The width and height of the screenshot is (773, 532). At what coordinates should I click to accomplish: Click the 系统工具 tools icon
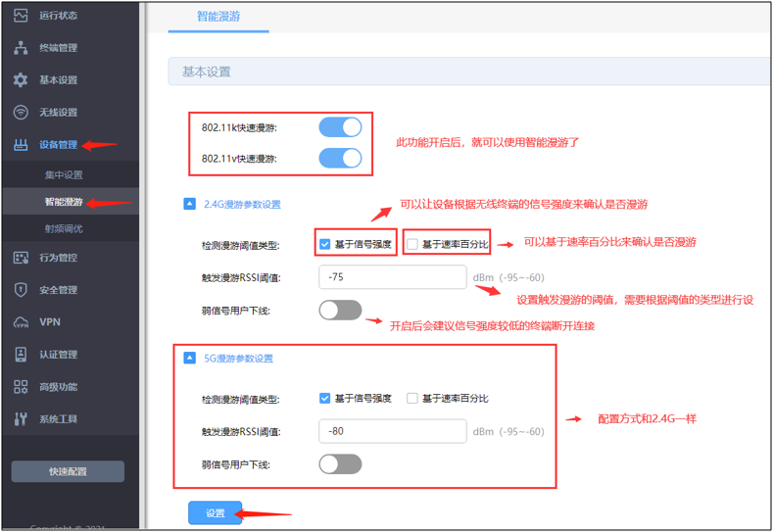pyautogui.click(x=21, y=419)
